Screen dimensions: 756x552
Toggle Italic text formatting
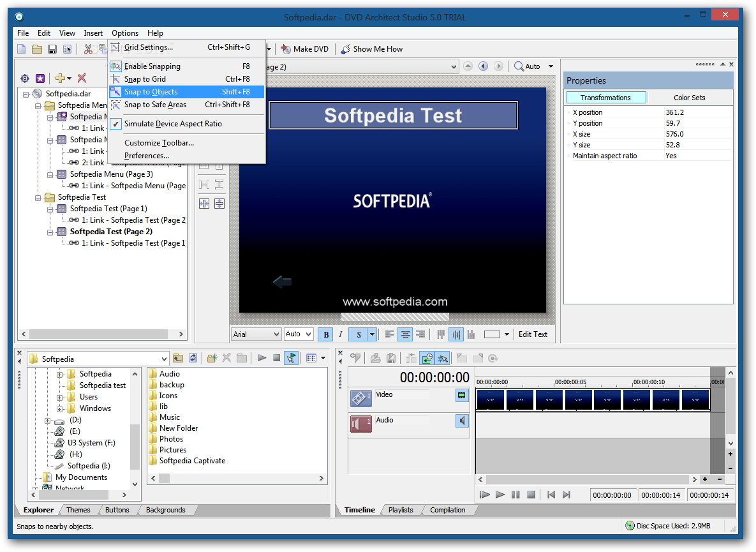pyautogui.click(x=341, y=334)
